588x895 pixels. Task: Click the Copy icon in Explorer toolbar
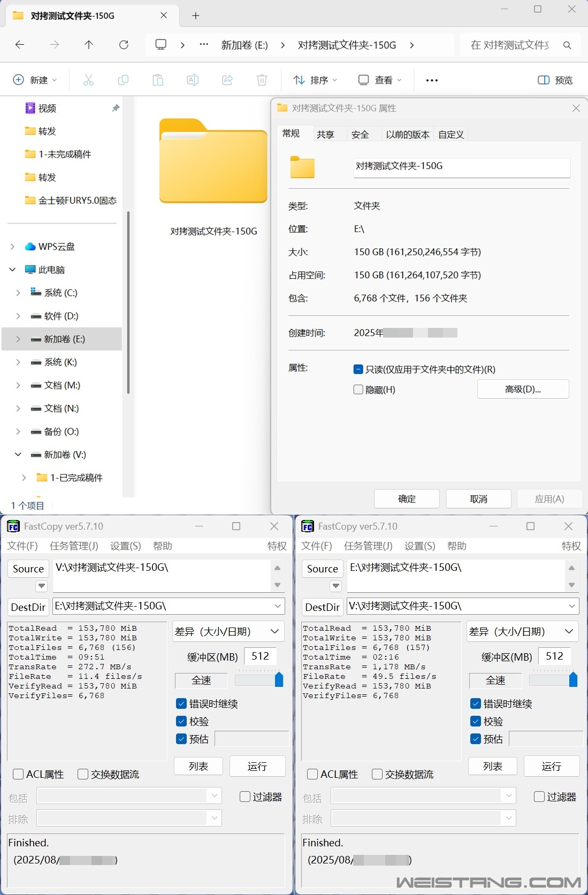click(123, 80)
